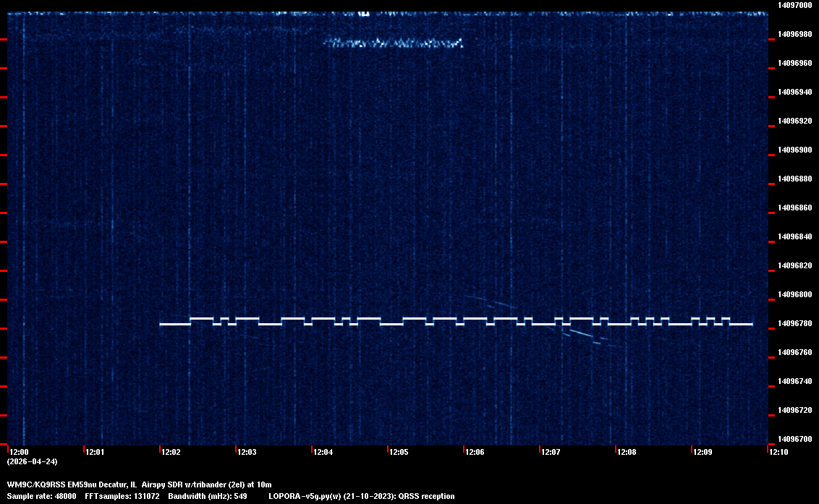Click the 14096840 frequency scale value
819x504 pixels.
(794, 236)
